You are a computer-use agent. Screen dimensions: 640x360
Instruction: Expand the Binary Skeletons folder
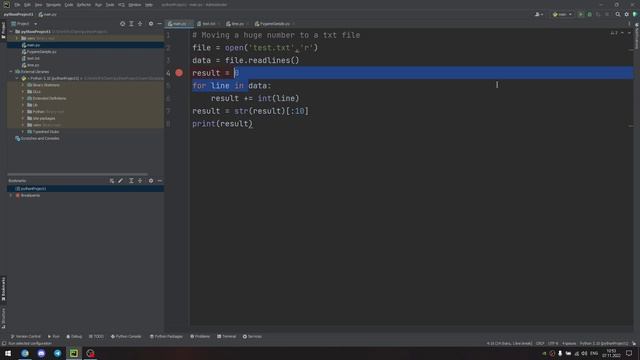pos(23,85)
